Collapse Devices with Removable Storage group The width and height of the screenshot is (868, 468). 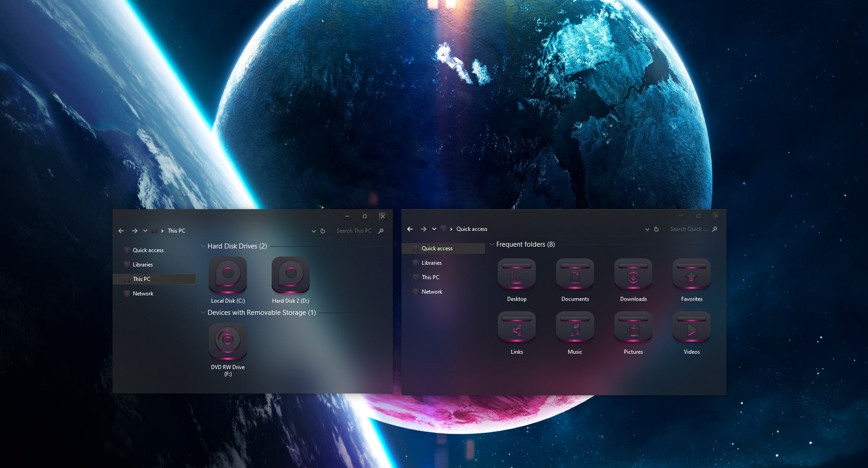coord(203,313)
